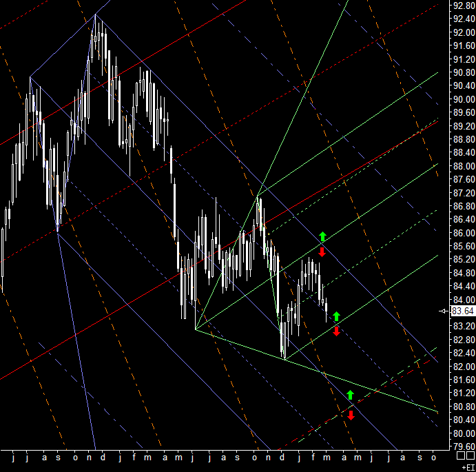This screenshot has height=472, width=476.
Task: Click the 85.20 price axis label
Action: pos(464,259)
